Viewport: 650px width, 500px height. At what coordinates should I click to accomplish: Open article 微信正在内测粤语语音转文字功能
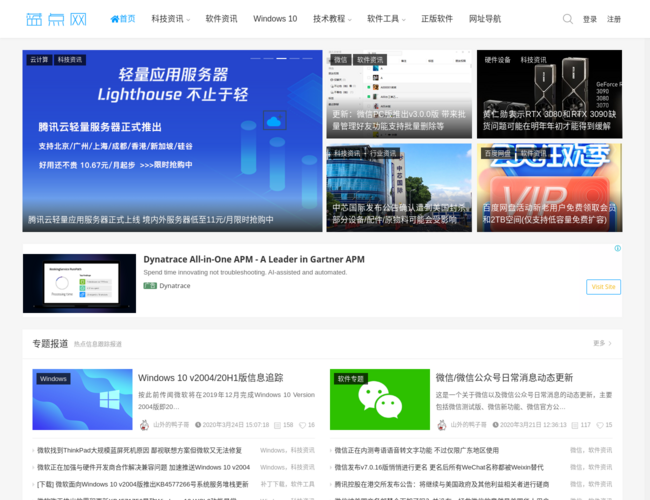417,450
